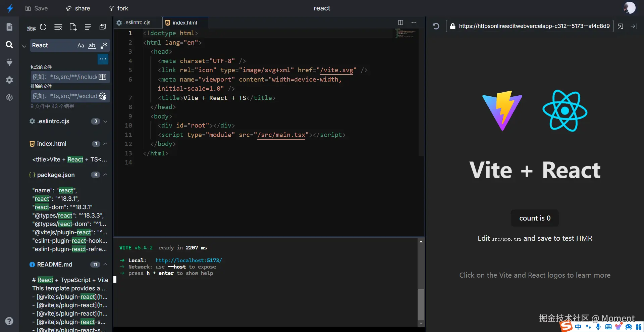Image resolution: width=644 pixels, height=332 pixels.
Task: Open preview in a new window
Action: 621,26
